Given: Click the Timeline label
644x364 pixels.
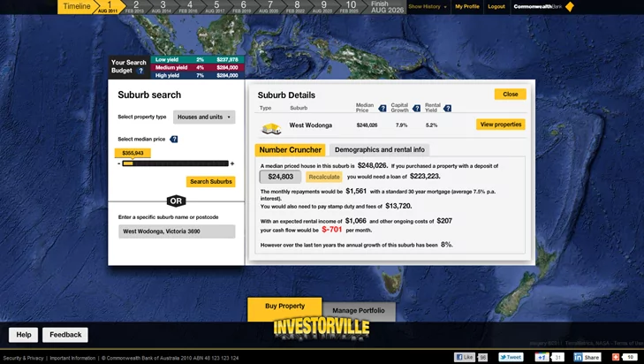Looking at the screenshot, I should click(x=77, y=6).
